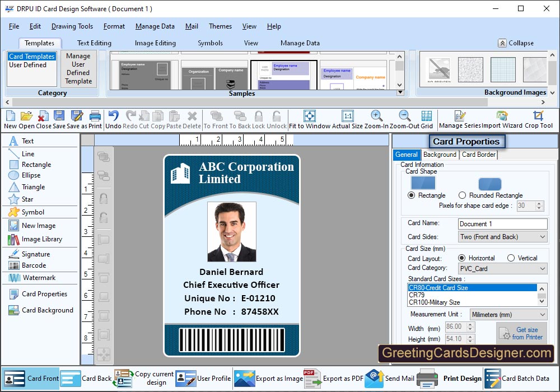Open Card Batch Data

[517, 379]
